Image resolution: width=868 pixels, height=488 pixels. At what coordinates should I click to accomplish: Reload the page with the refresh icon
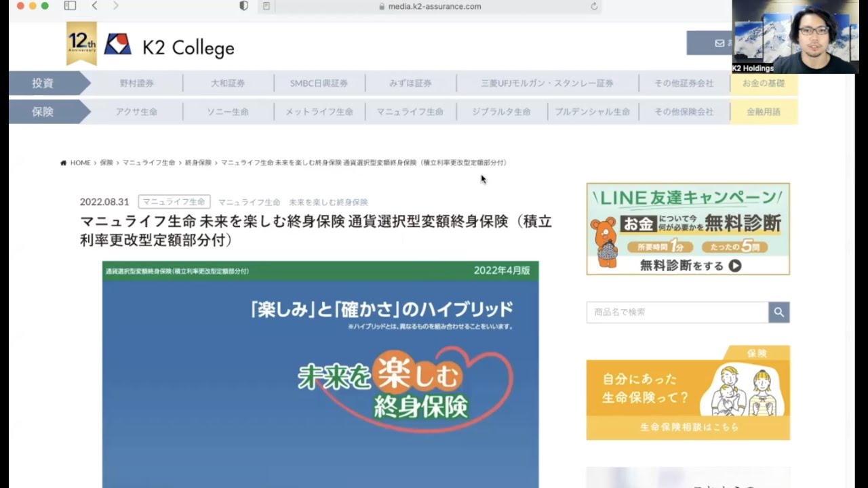point(594,6)
